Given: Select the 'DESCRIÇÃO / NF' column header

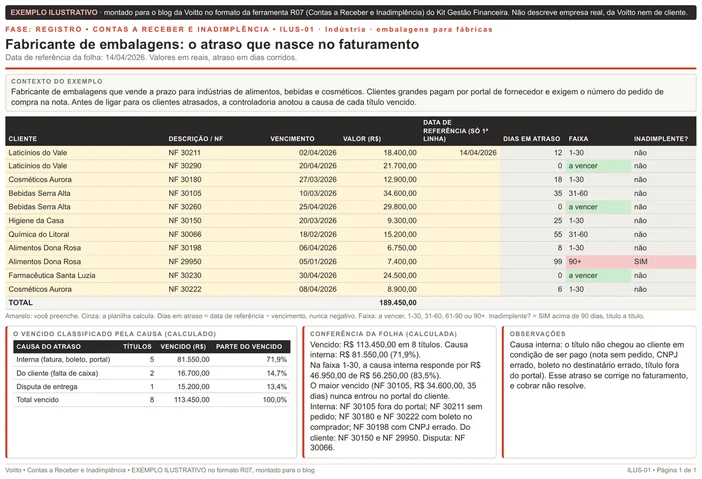Looking at the screenshot, I should (196, 139).
